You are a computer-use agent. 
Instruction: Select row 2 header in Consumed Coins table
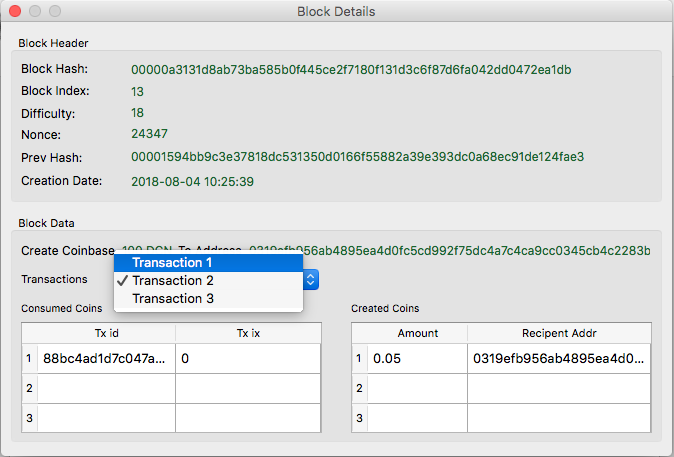tap(29, 388)
